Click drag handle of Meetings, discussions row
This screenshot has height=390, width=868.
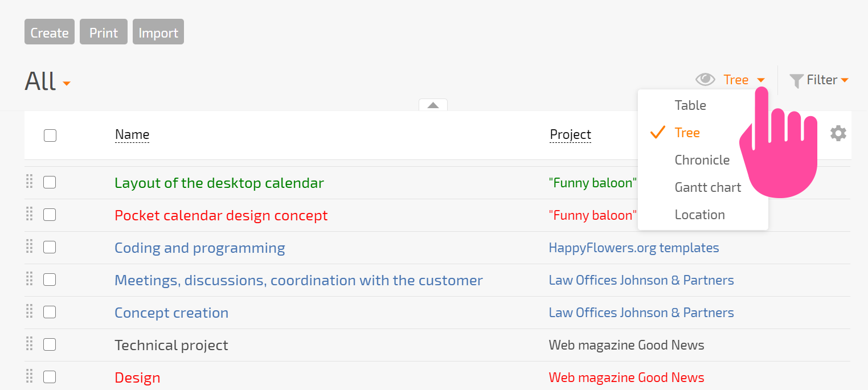tap(30, 279)
